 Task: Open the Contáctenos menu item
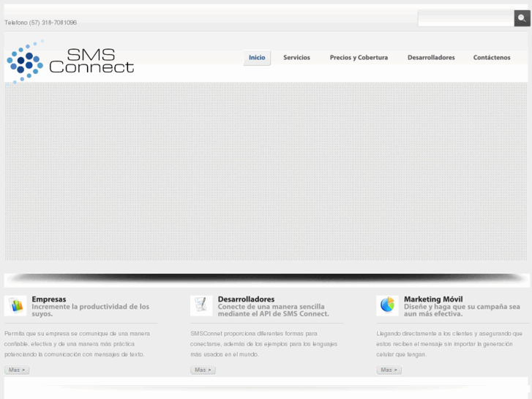coord(492,57)
